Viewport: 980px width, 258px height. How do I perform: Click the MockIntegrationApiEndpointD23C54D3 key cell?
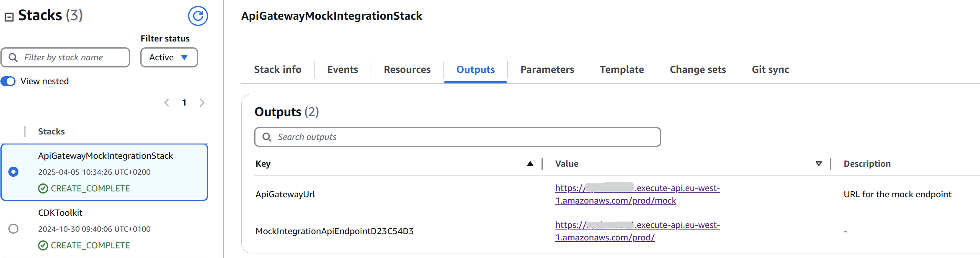[335, 231]
